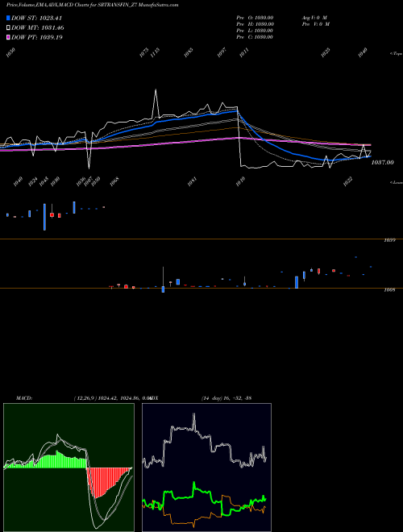Click the 1097 tops label
403x532 pixels.
[x=222, y=52]
